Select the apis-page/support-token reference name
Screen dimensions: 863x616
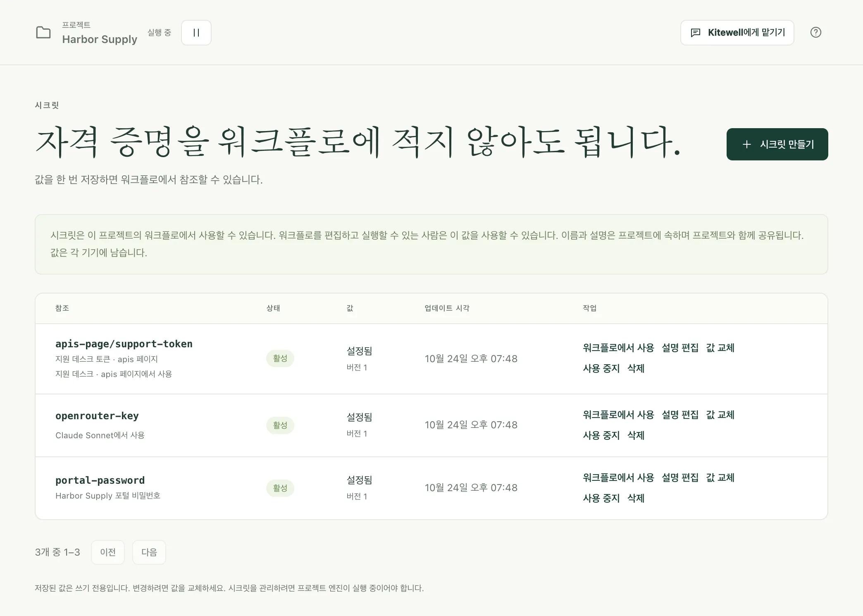click(124, 344)
